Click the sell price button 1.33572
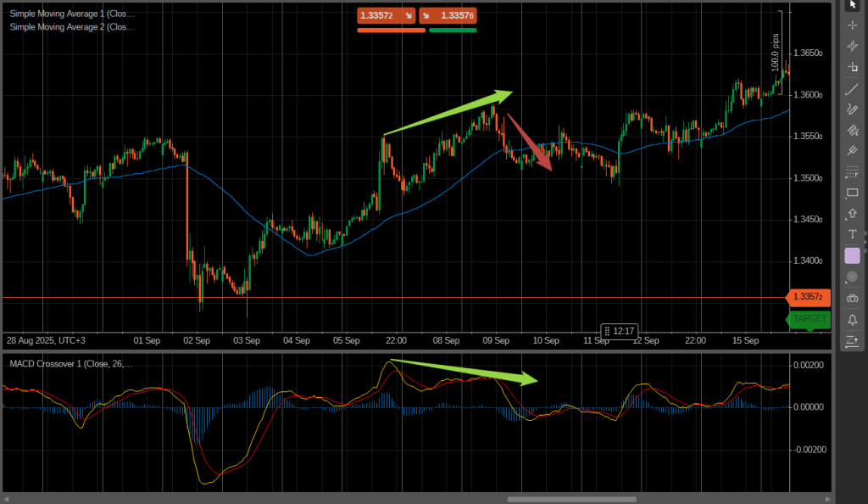Screen dimensions: 868x504 pos(387,15)
